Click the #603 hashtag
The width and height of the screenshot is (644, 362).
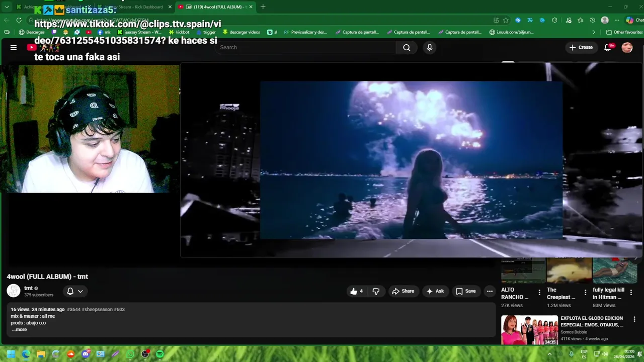tap(119, 310)
